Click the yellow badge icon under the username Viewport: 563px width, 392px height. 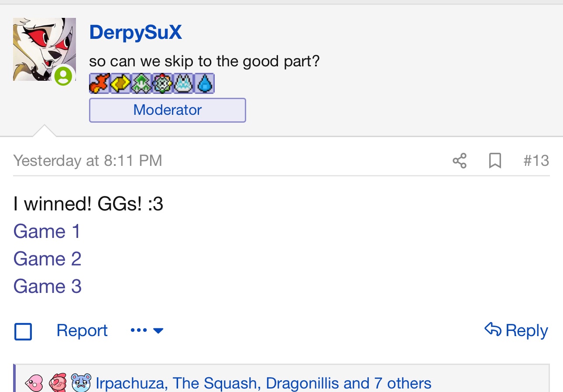(120, 83)
